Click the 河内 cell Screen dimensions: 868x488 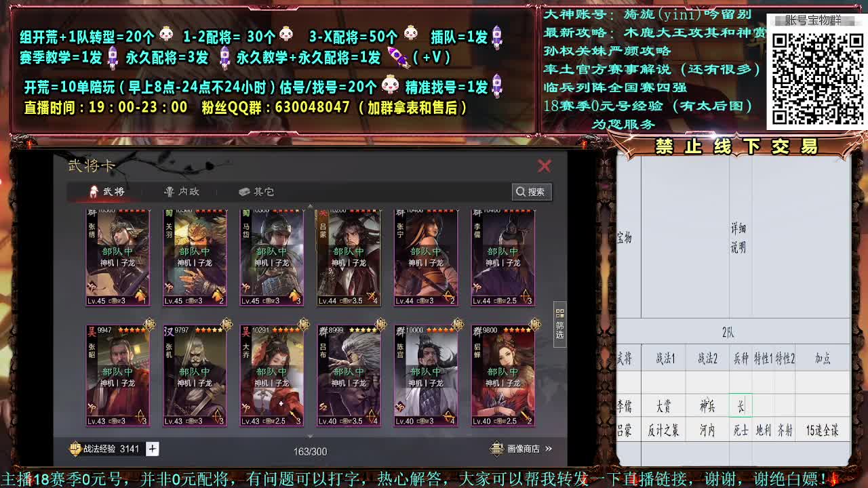pos(707,430)
